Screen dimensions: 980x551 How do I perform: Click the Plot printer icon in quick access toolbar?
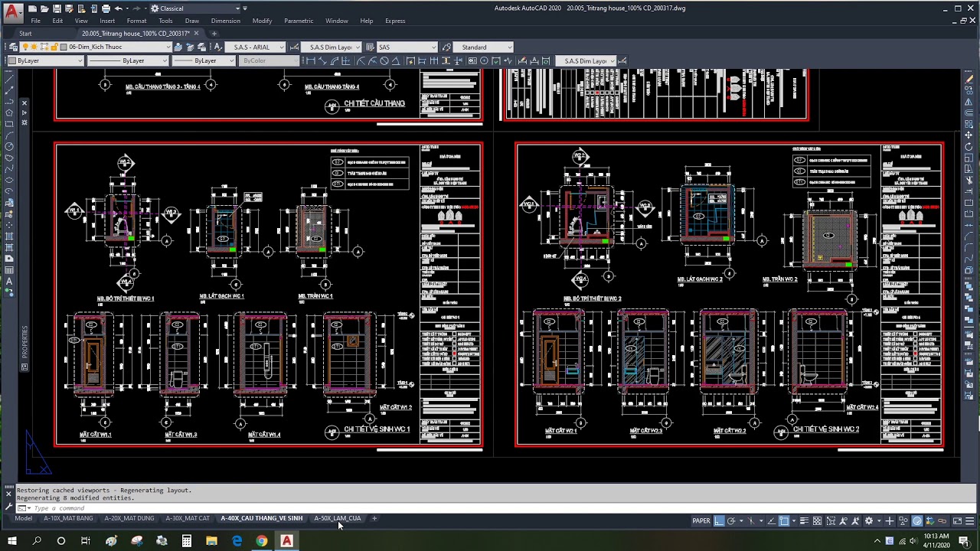pyautogui.click(x=106, y=8)
